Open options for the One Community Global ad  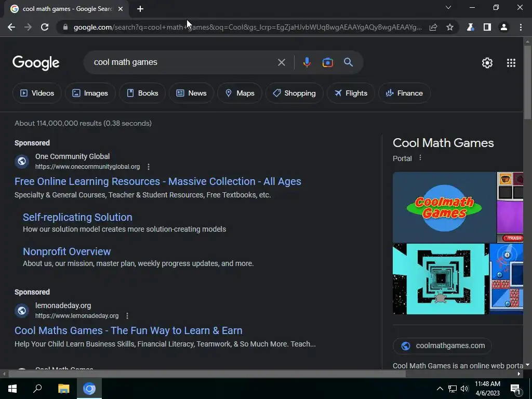click(148, 167)
